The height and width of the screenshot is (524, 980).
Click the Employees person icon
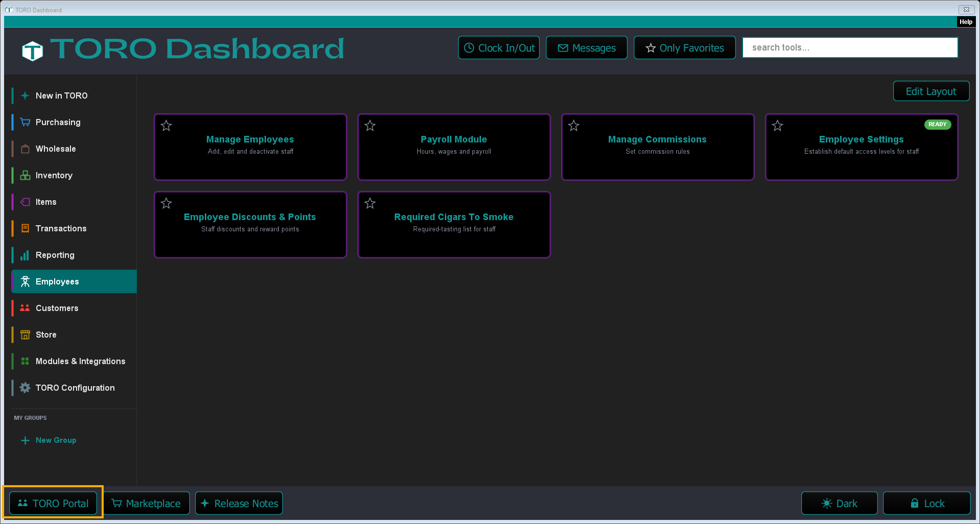click(x=25, y=281)
